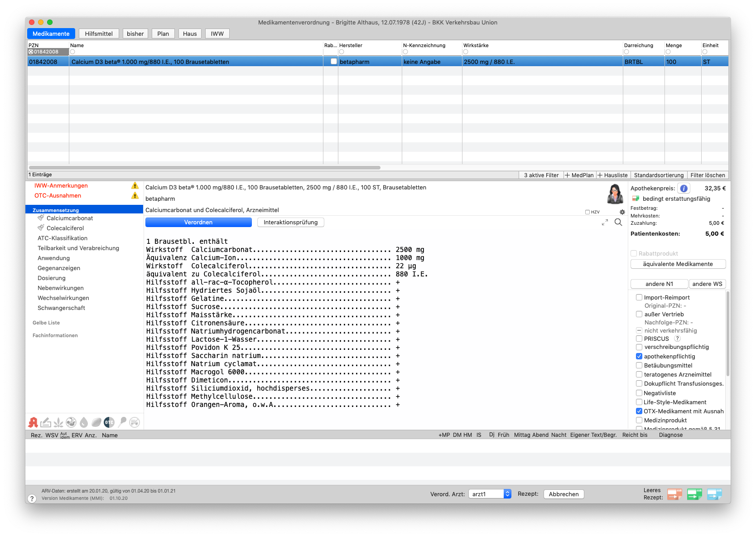Image resolution: width=756 pixels, height=537 pixels.
Task: Switch to the bisher tab
Action: point(135,34)
